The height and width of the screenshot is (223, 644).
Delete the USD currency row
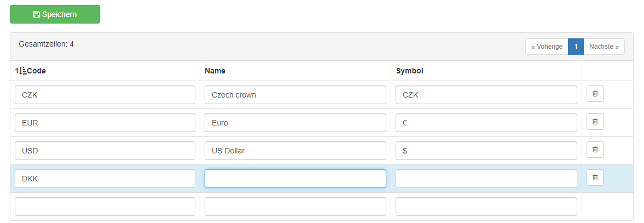click(x=595, y=150)
